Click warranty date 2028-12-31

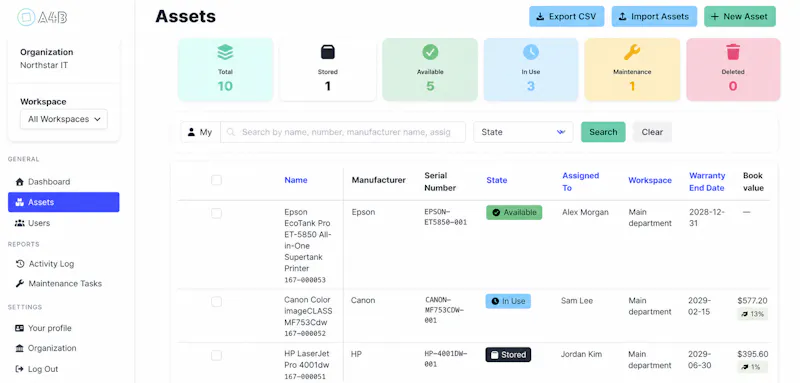pos(707,218)
